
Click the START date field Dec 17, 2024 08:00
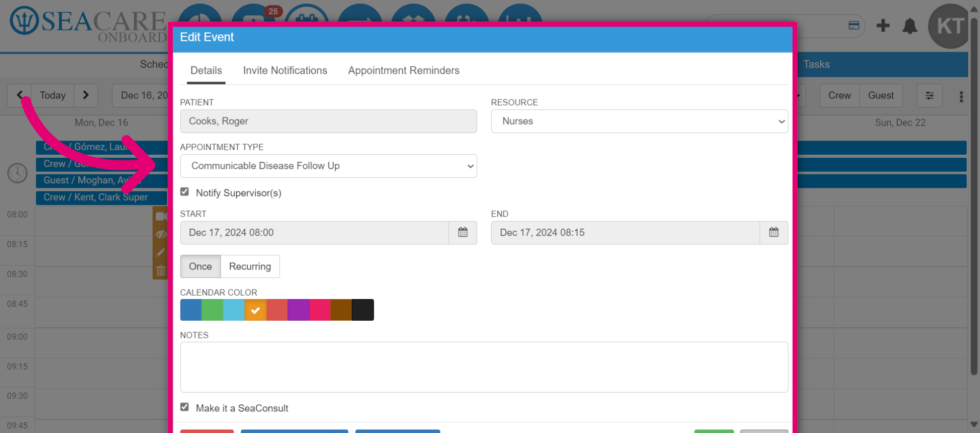click(x=314, y=232)
